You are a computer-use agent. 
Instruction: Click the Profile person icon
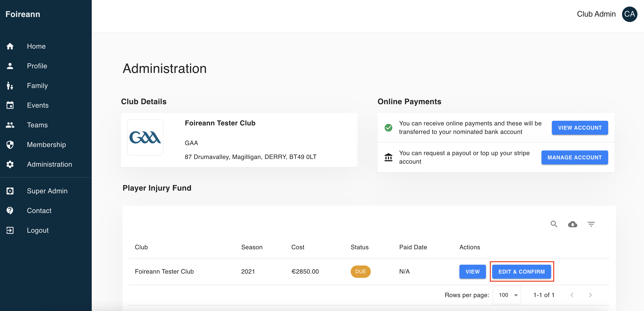coord(10,66)
